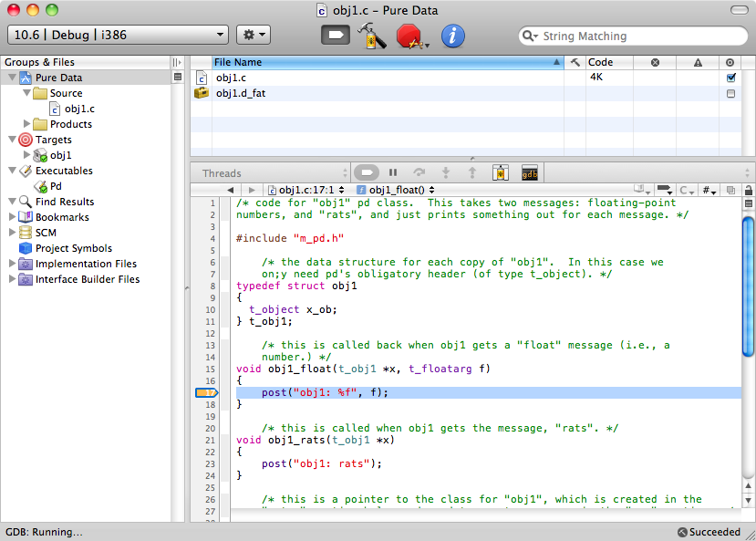Click the counterpart file icon in the editor bar
This screenshot has width=756, height=541.
tap(731, 190)
